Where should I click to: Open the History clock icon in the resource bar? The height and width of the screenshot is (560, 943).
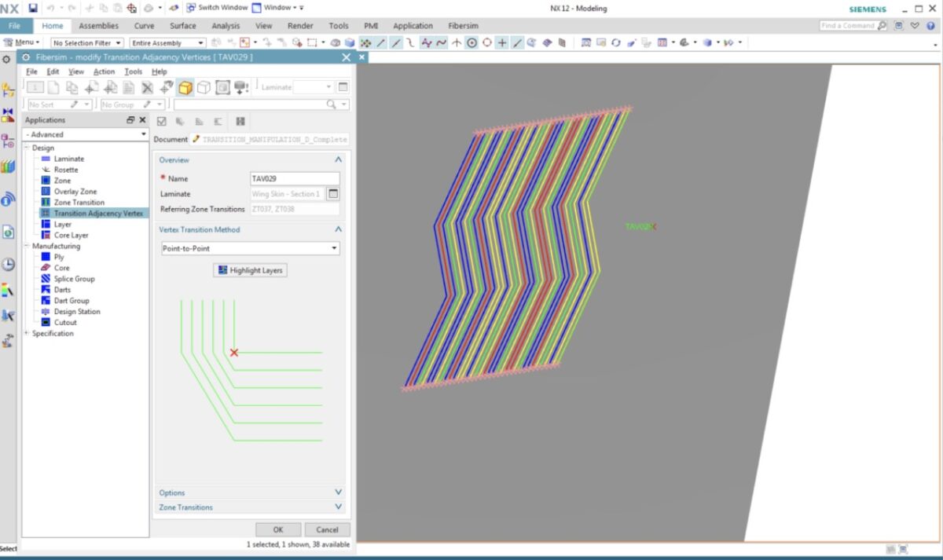(x=8, y=265)
